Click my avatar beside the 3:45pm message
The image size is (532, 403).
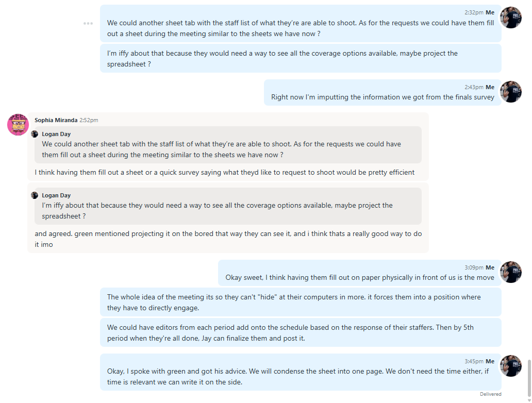tap(511, 366)
